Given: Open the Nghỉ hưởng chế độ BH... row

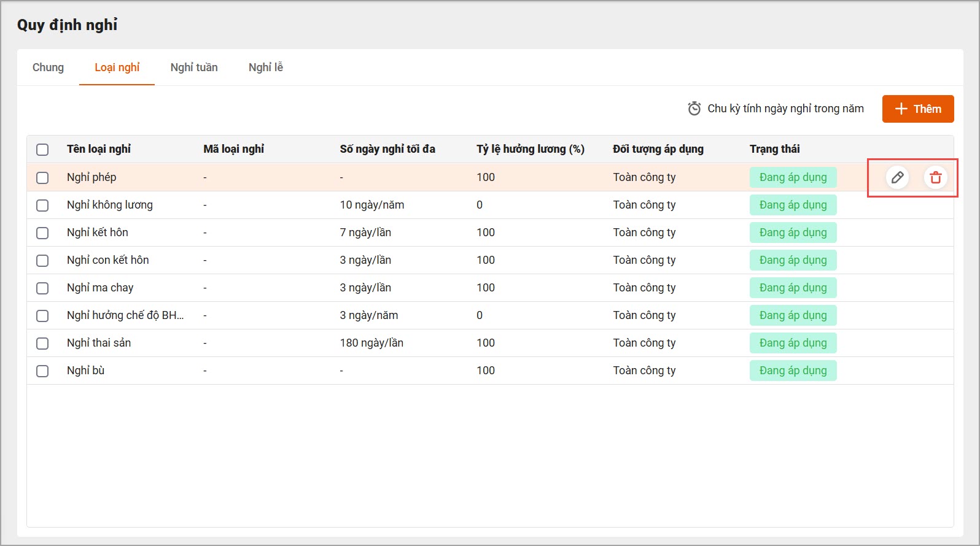Looking at the screenshot, I should point(125,315).
